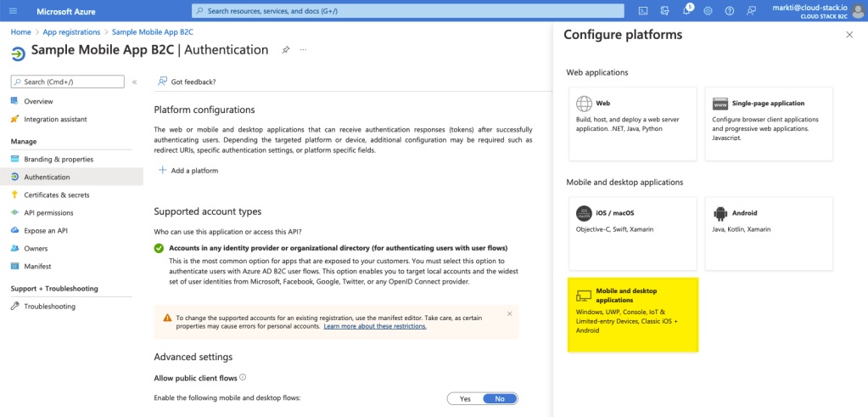Click the Android robot icon
This screenshot has width=868, height=417.
coord(720,213)
